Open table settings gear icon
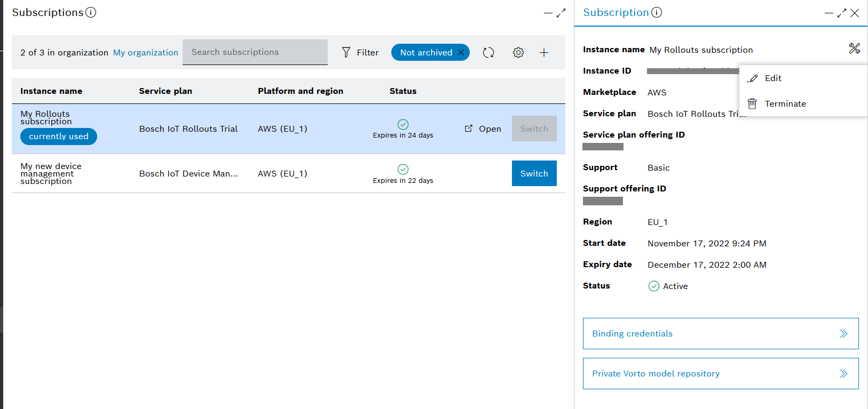The width and height of the screenshot is (868, 409). click(518, 52)
